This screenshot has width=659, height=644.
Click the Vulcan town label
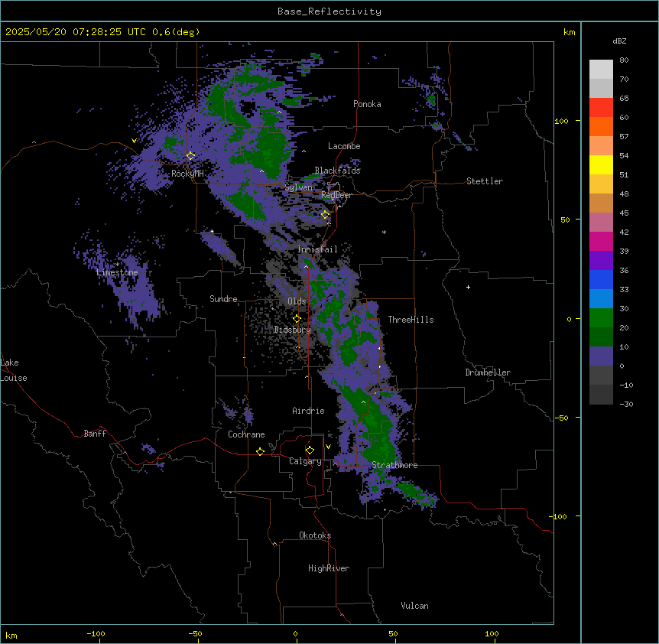coord(415,606)
